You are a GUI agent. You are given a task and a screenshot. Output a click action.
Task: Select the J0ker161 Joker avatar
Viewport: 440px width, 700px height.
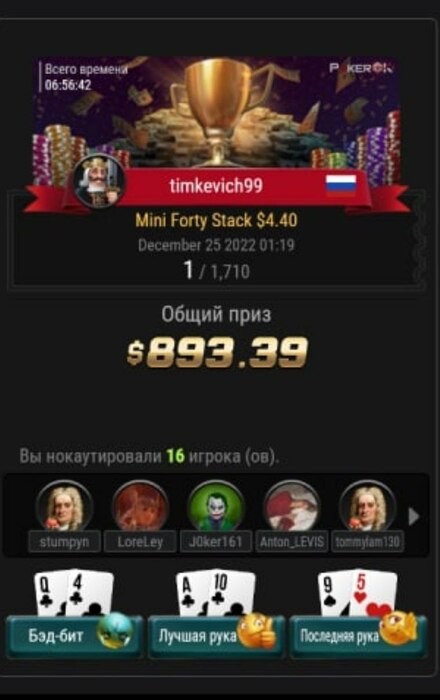point(216,506)
